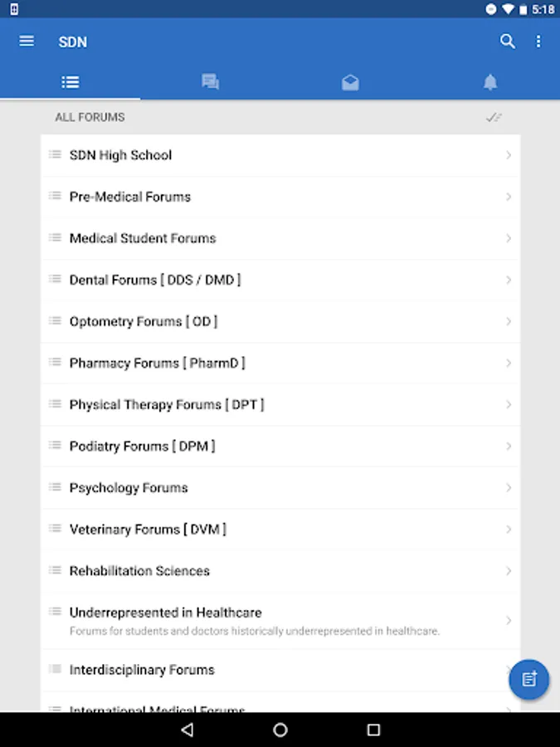Open the inbox envelope tab
Screen dimensions: 560x747
click(350, 82)
